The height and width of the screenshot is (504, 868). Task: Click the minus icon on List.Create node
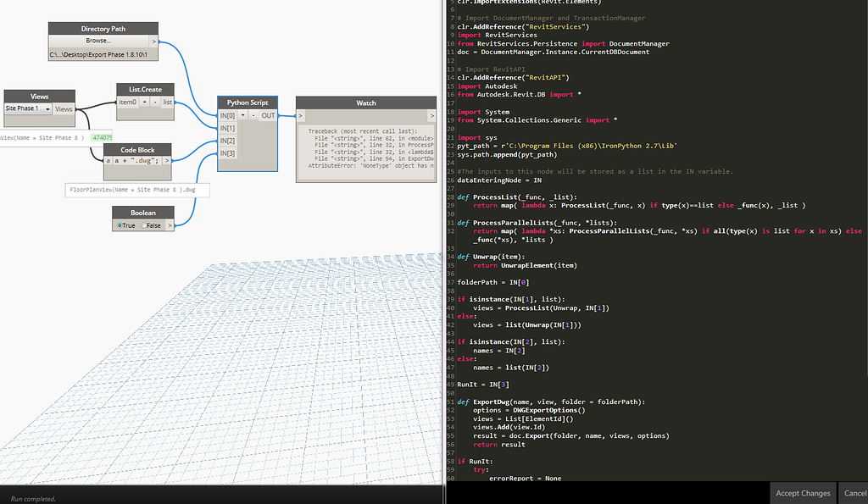pyautogui.click(x=155, y=102)
